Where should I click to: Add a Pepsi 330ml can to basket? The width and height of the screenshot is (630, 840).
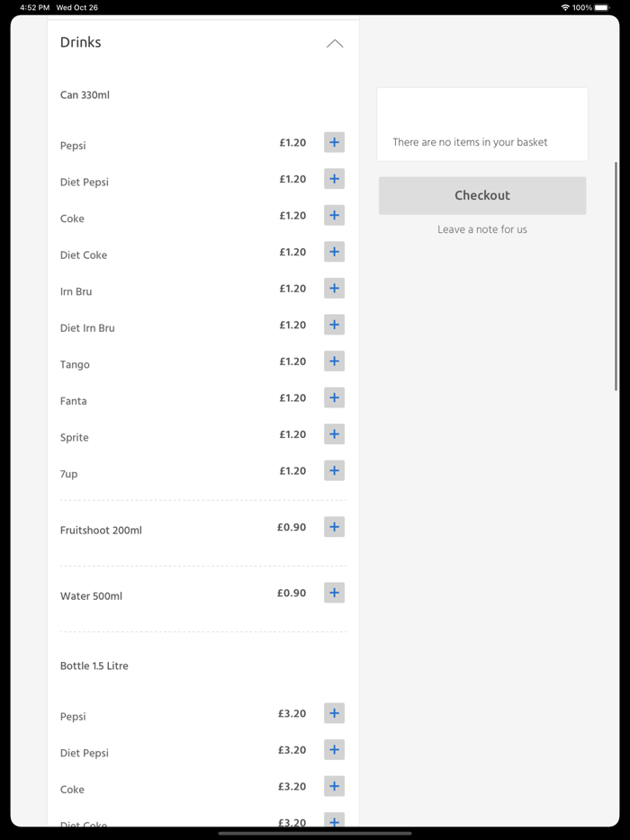click(334, 142)
